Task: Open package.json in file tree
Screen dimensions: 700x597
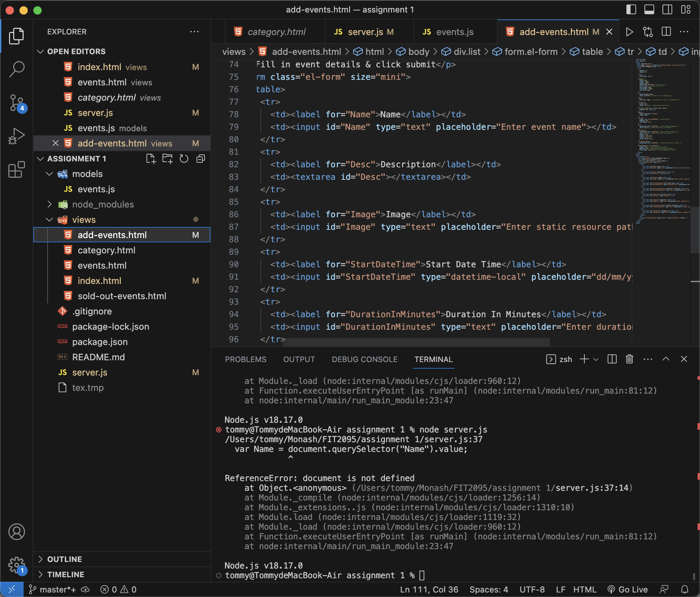Action: click(100, 342)
